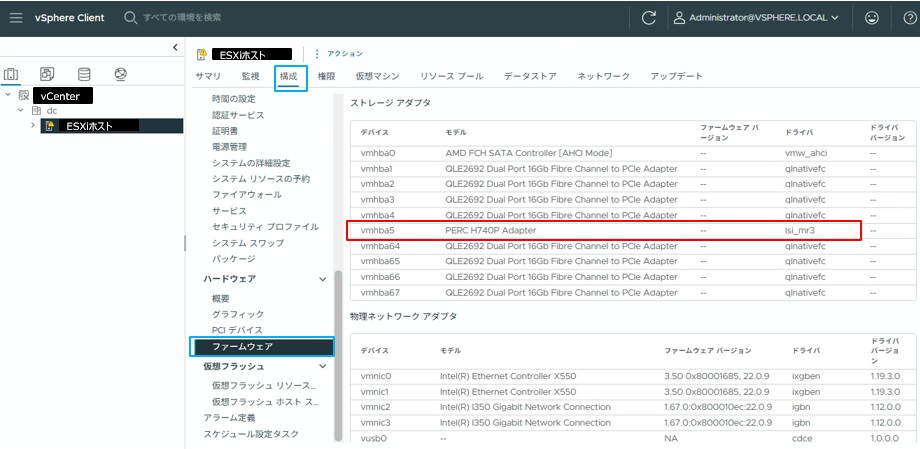Open システムの詳細設定

click(251, 163)
